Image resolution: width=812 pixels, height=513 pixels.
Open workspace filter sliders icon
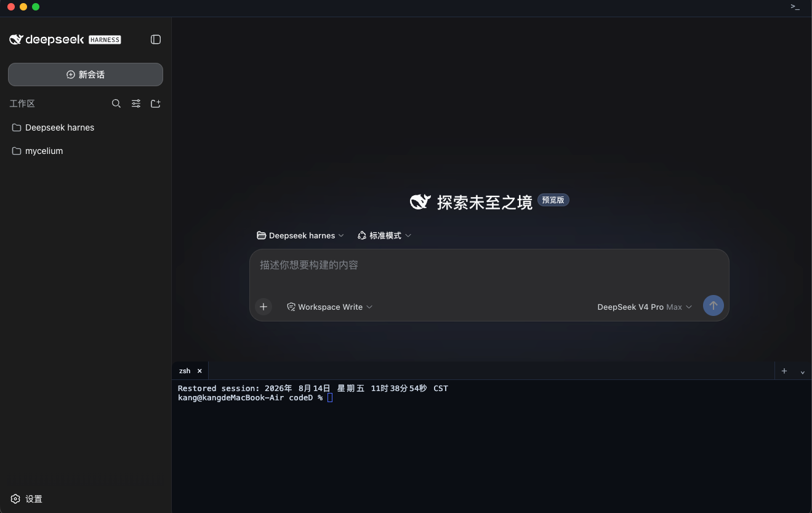click(136, 103)
